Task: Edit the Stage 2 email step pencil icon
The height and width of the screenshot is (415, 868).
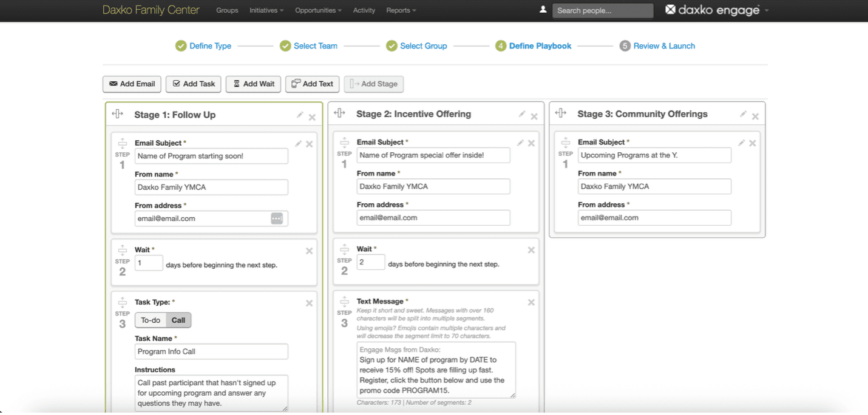Action: click(x=520, y=143)
